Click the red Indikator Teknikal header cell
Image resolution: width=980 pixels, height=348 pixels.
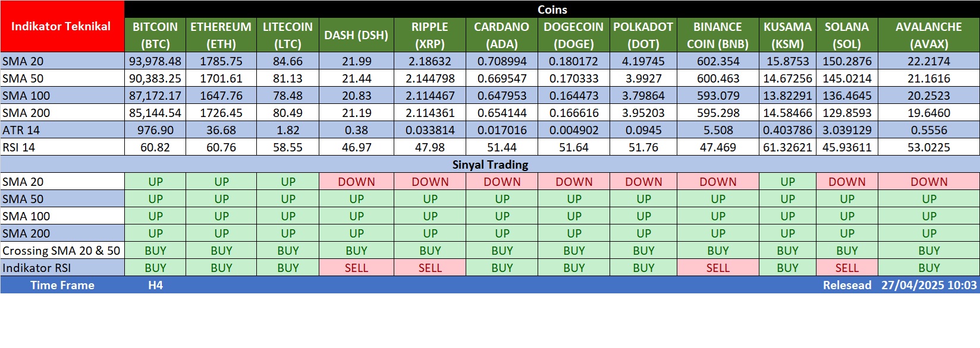(x=62, y=27)
